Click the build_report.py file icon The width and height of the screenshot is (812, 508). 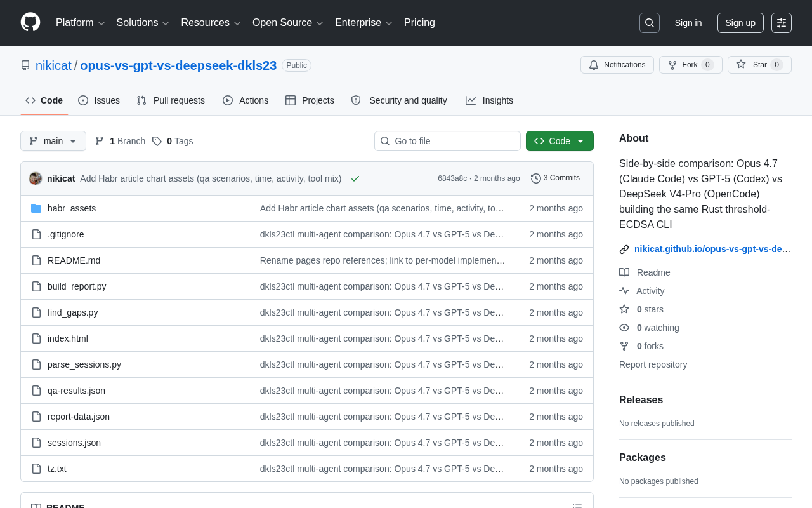point(36,286)
